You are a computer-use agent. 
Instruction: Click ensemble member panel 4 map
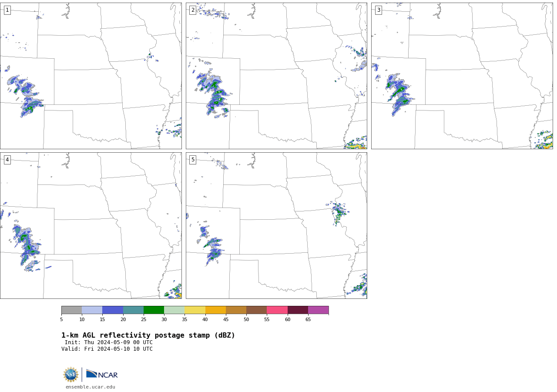pyautogui.click(x=91, y=225)
